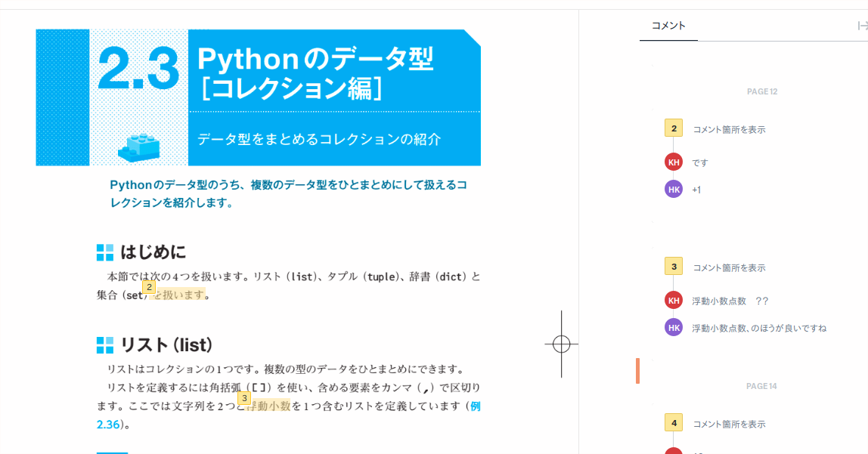Click the はじめに heading

pyautogui.click(x=153, y=252)
